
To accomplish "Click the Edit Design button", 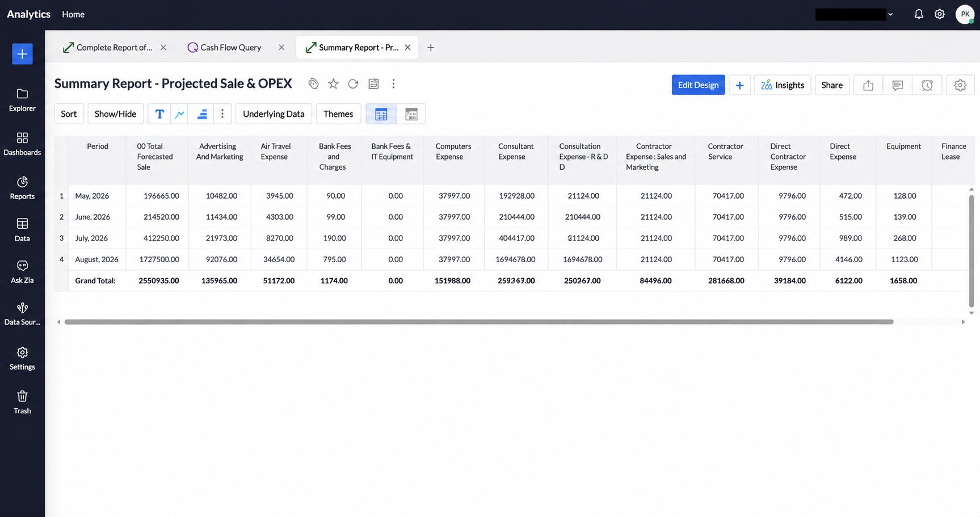I will [x=698, y=85].
